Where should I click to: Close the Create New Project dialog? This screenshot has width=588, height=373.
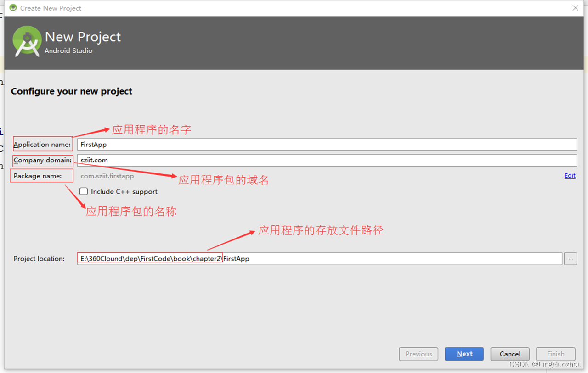575,8
